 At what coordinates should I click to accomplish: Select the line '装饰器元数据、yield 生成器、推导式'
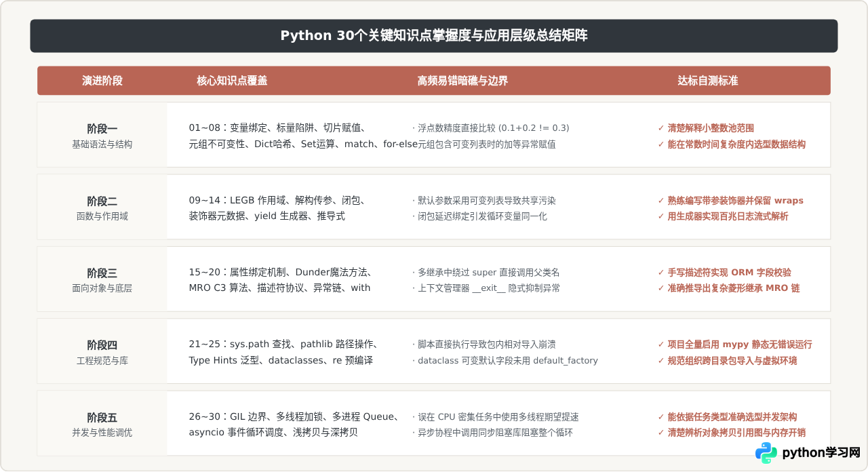click(267, 216)
